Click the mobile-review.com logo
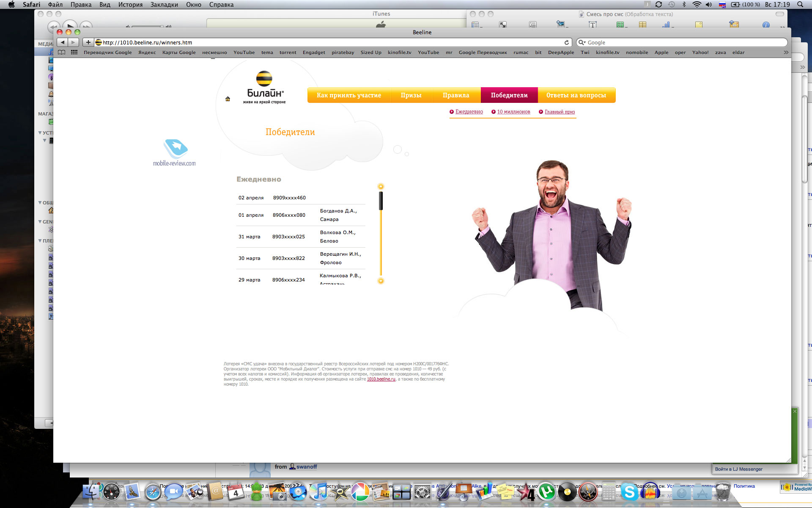Image resolution: width=812 pixels, height=508 pixels. pos(174,153)
